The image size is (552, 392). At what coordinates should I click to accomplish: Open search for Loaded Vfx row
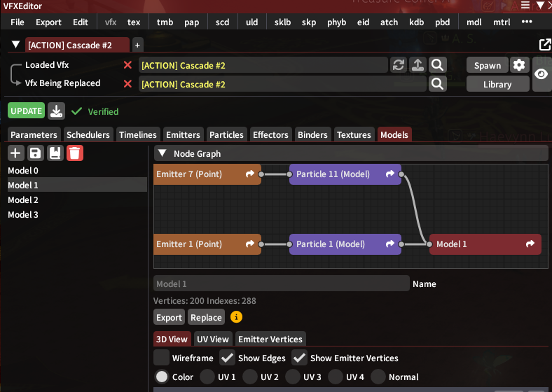click(438, 65)
